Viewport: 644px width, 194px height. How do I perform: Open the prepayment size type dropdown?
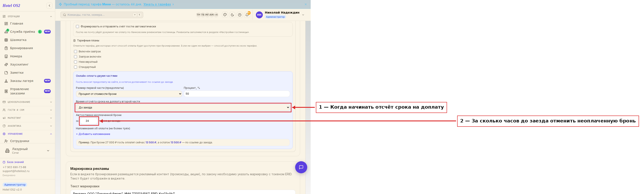pyautogui.click(x=129, y=94)
